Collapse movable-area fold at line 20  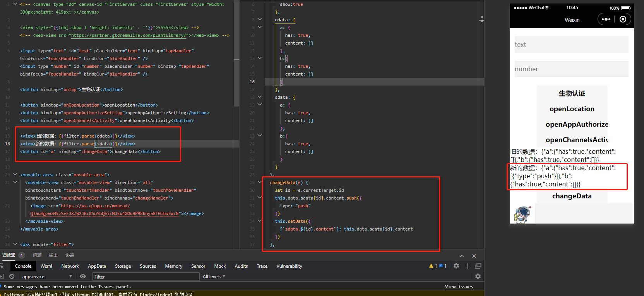15,174
